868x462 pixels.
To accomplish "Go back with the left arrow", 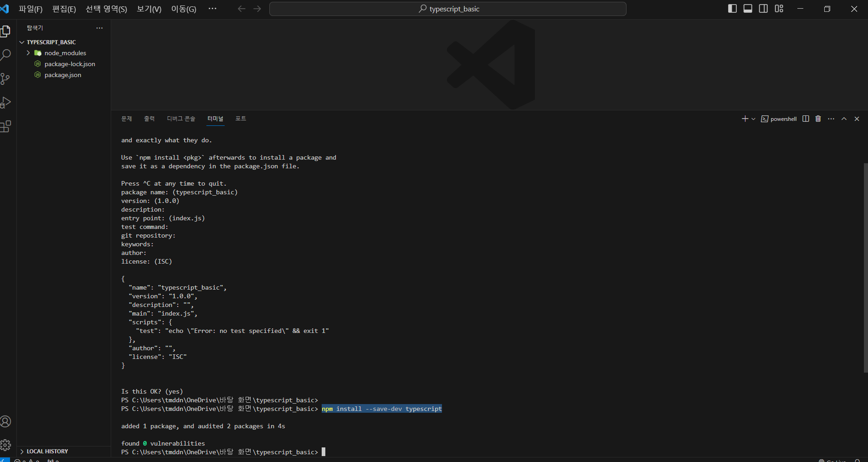I will tap(241, 9).
